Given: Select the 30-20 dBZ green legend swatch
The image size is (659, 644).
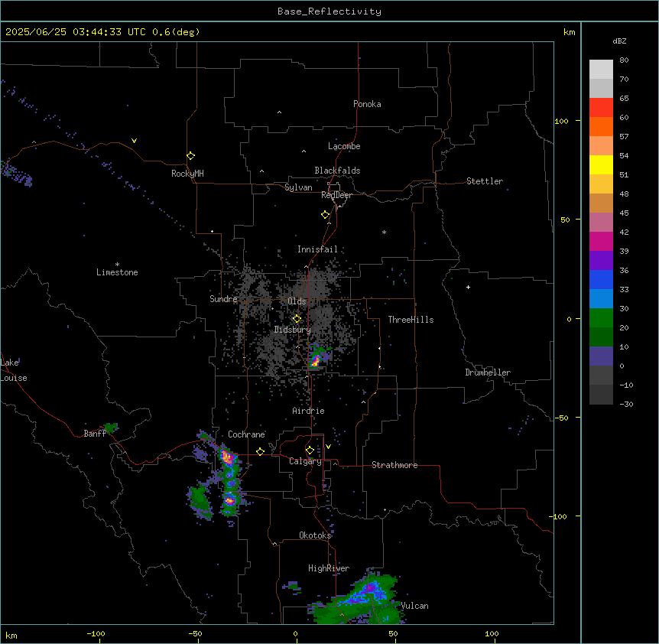Looking at the screenshot, I should [x=601, y=318].
